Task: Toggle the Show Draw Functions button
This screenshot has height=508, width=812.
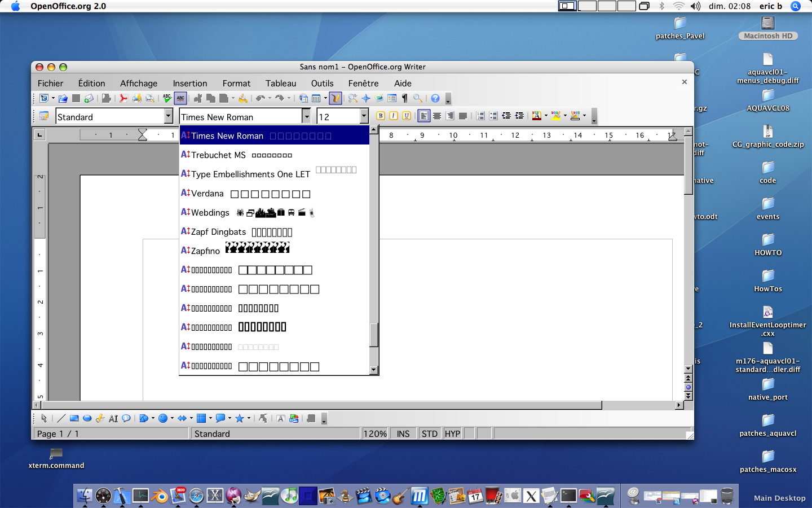Action: coord(336,98)
